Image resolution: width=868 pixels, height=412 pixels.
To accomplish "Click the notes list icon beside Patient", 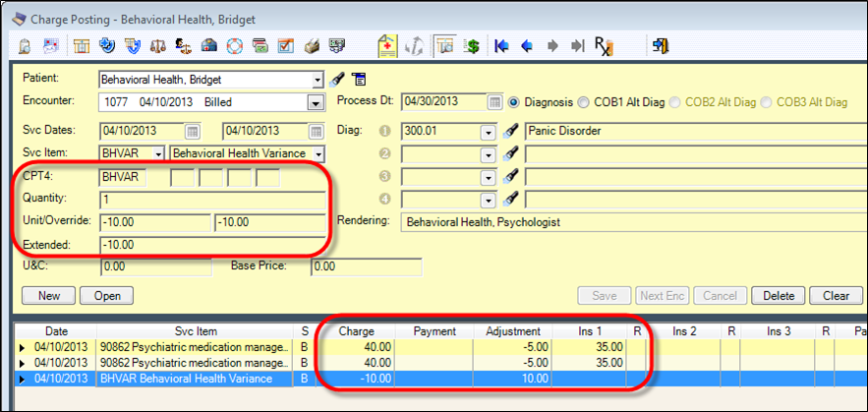I will tap(359, 80).
